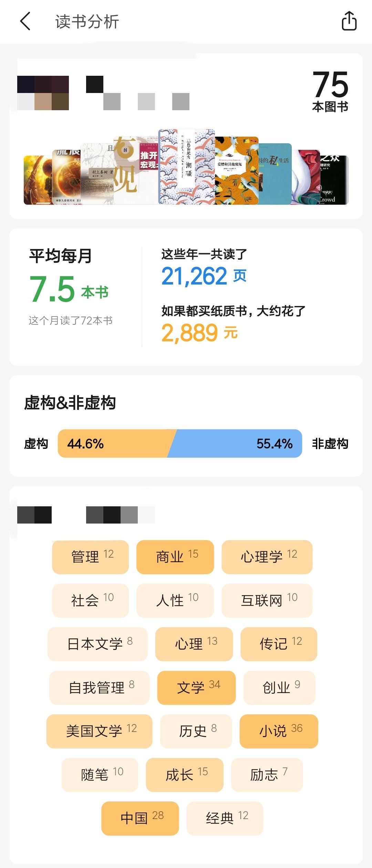The image size is (372, 868).
Task: Choose the 中国 28 tag
Action: 140,818
